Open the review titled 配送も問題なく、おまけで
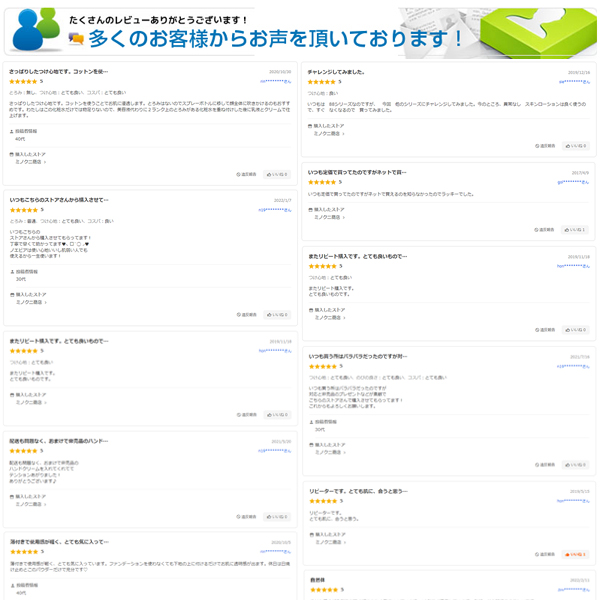Screen dimensions: 600x600 pyautogui.click(x=60, y=441)
